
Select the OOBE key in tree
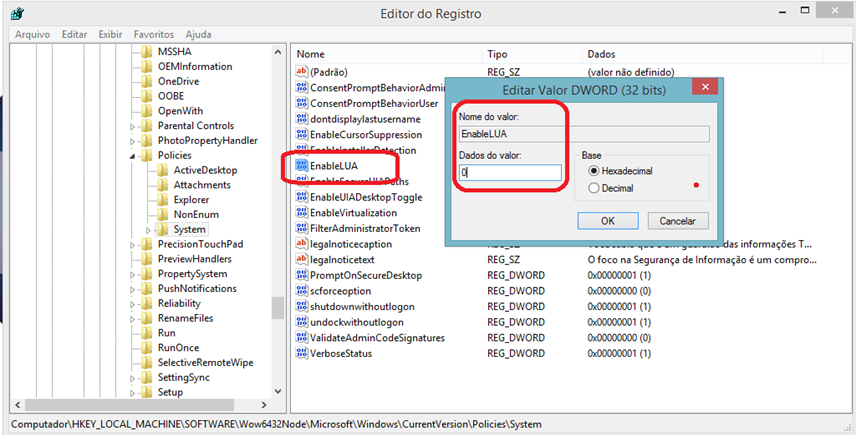(x=171, y=96)
